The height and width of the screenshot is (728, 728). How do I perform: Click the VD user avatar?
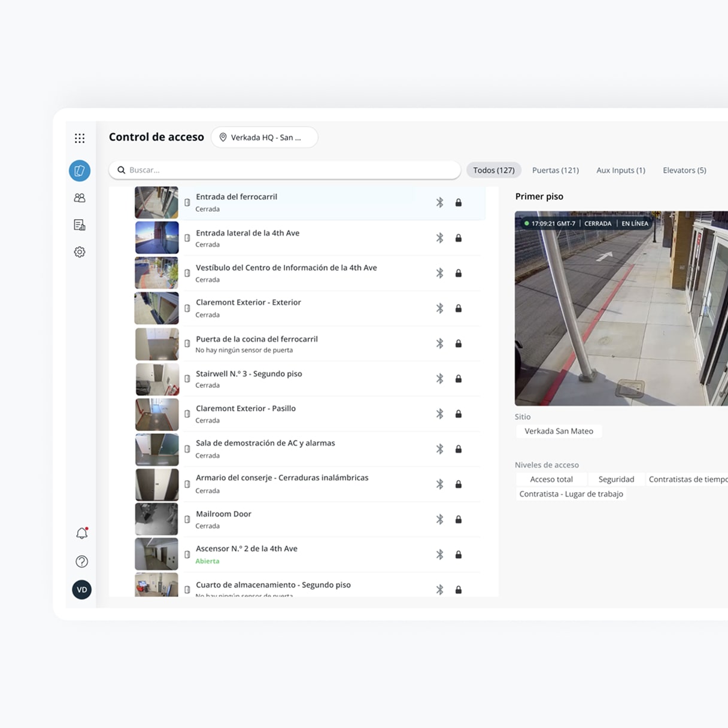tap(82, 590)
